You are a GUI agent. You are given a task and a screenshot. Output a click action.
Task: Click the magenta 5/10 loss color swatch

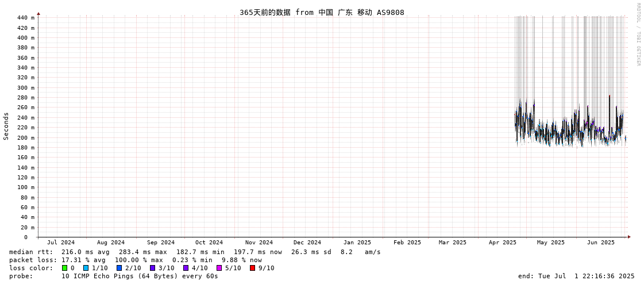219,268
